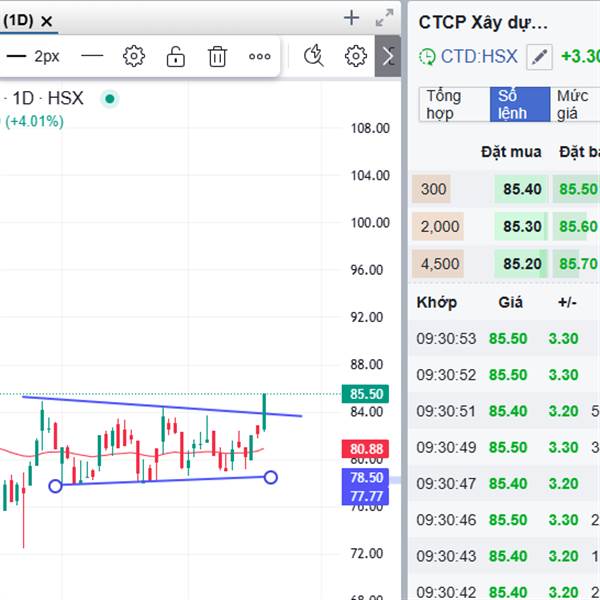Select trade row at 09:30:49
600x600 pixels.
504,447
